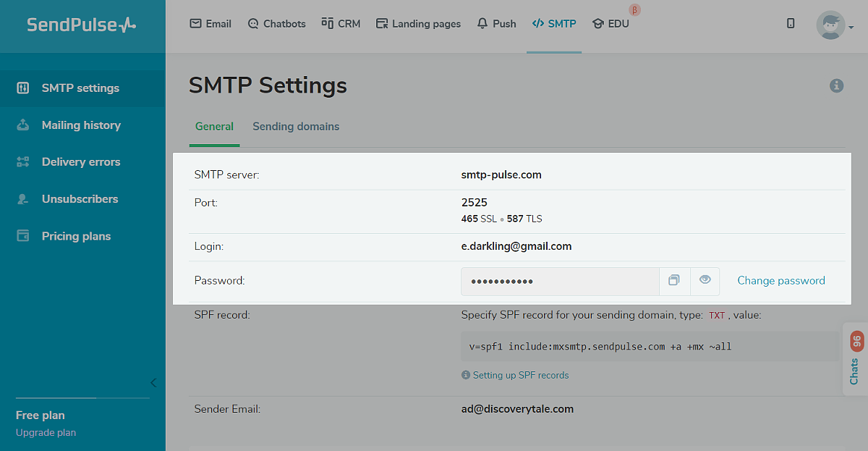Go to Landing pages via its icon
The height and width of the screenshot is (451, 868).
click(x=381, y=23)
